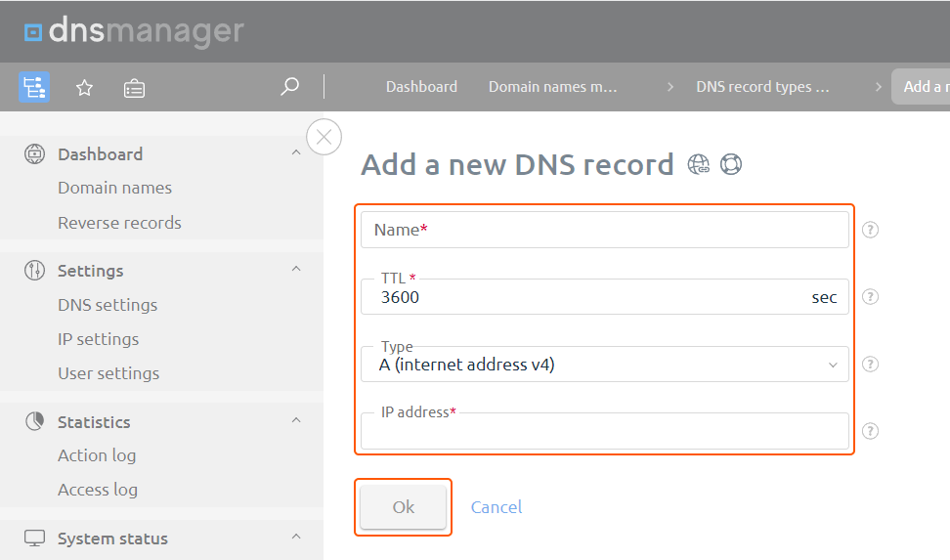Close the sidebar with the round X button
Screen dimensions: 950x560
(x=324, y=137)
